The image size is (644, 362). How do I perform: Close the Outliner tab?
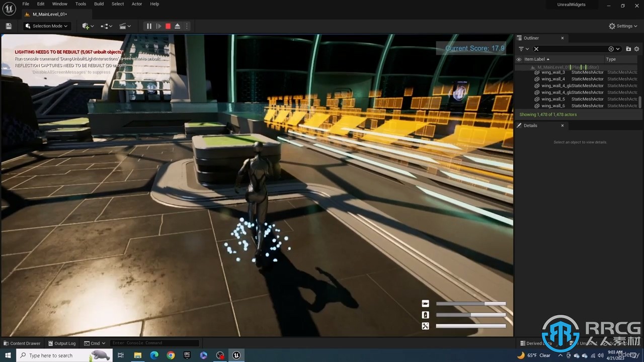tap(562, 38)
